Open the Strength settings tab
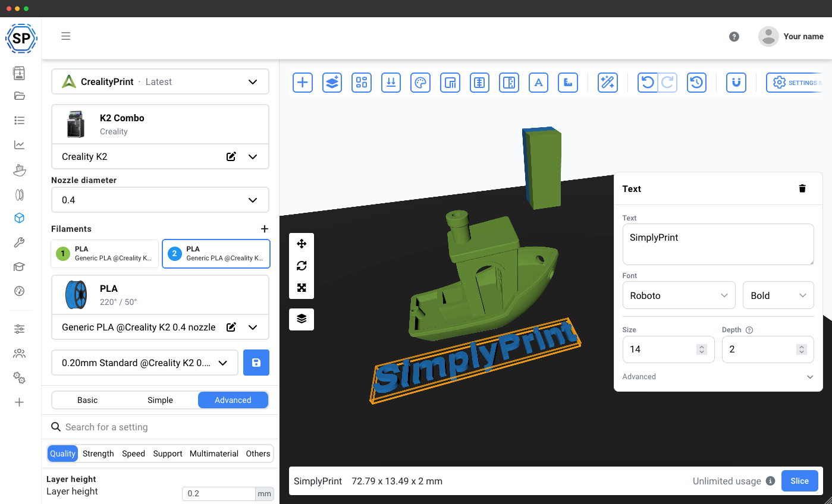 98,453
